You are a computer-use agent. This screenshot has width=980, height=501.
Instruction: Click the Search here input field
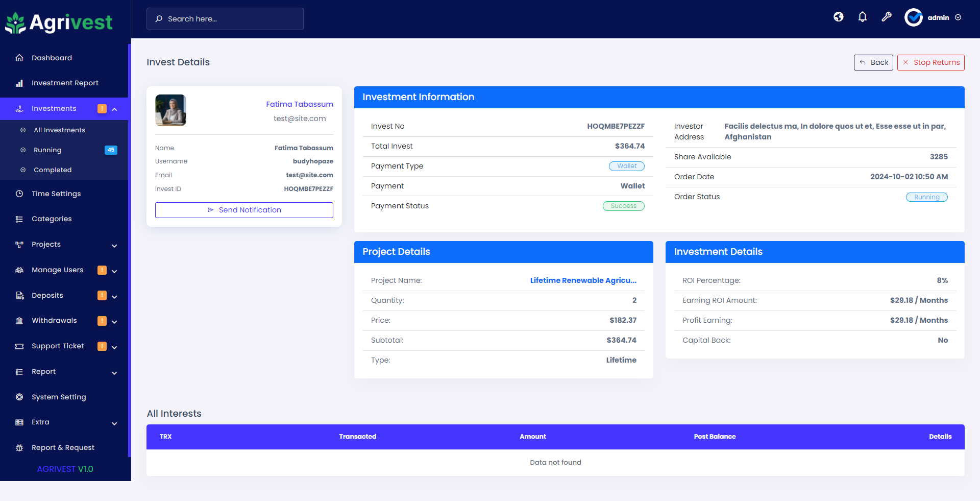(225, 19)
